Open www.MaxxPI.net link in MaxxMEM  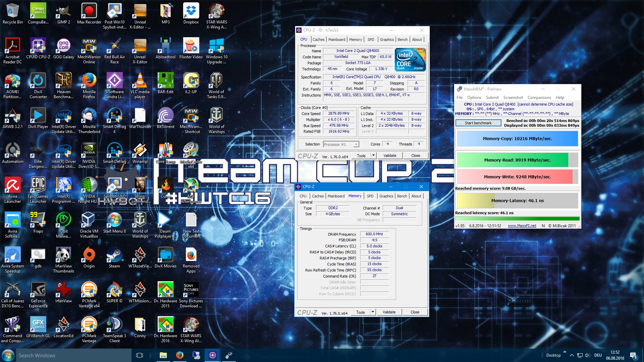pyautogui.click(x=522, y=226)
